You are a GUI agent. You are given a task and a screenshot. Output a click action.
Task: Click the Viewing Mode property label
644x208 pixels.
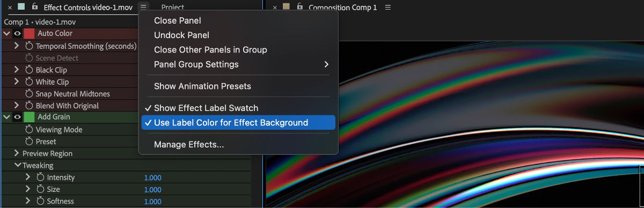click(x=59, y=130)
